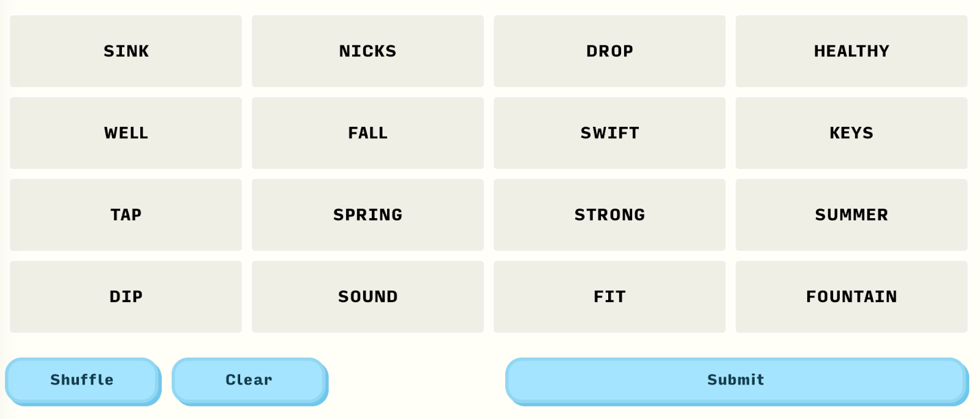Screen dimensions: 980x419
Task: Select the SINK word tile
Action: (126, 51)
